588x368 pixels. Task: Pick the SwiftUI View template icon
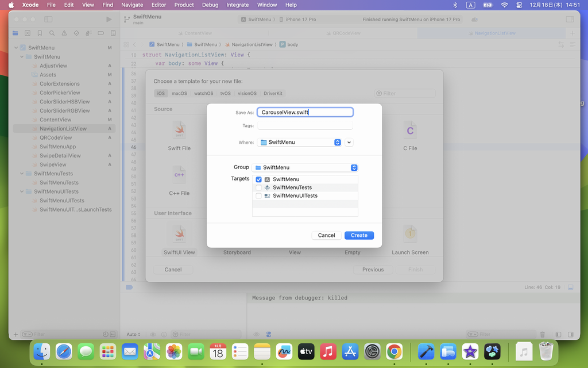(x=179, y=234)
